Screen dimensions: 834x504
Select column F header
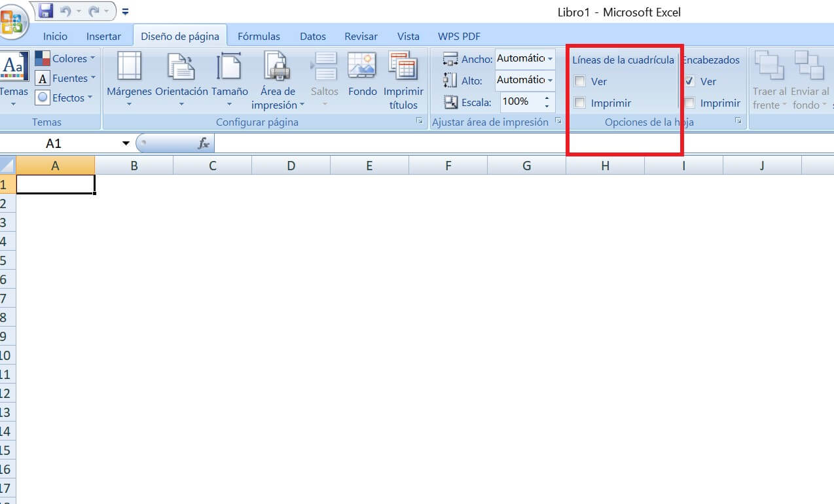coord(448,166)
